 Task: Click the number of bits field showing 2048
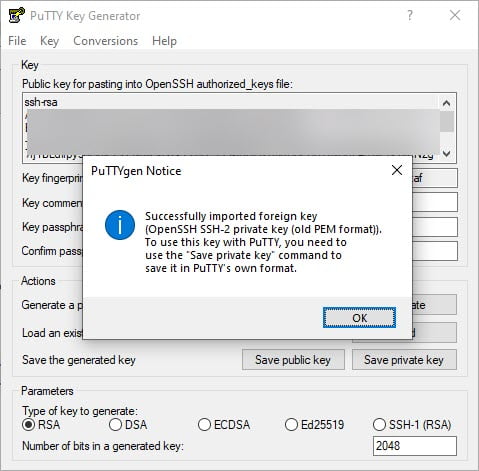[x=415, y=446]
